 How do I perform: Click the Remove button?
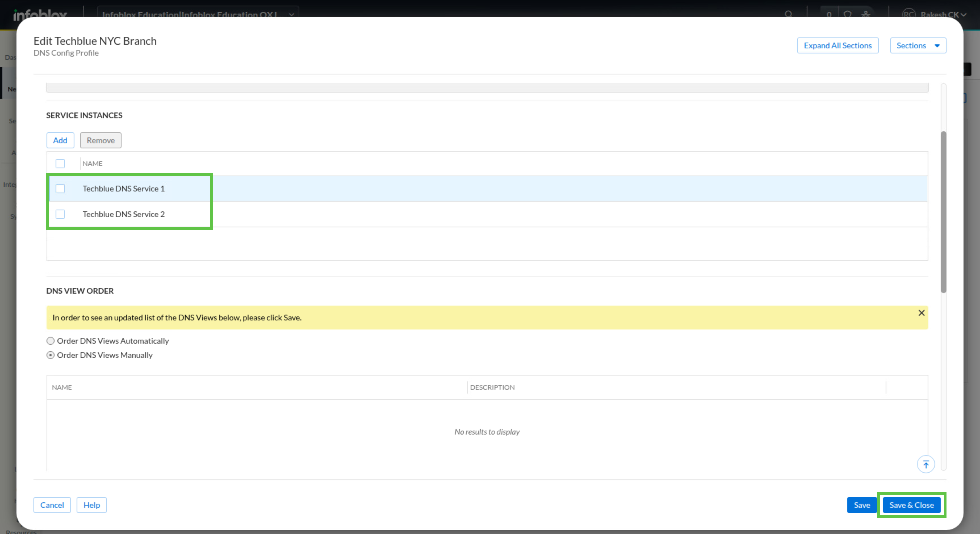100,140
